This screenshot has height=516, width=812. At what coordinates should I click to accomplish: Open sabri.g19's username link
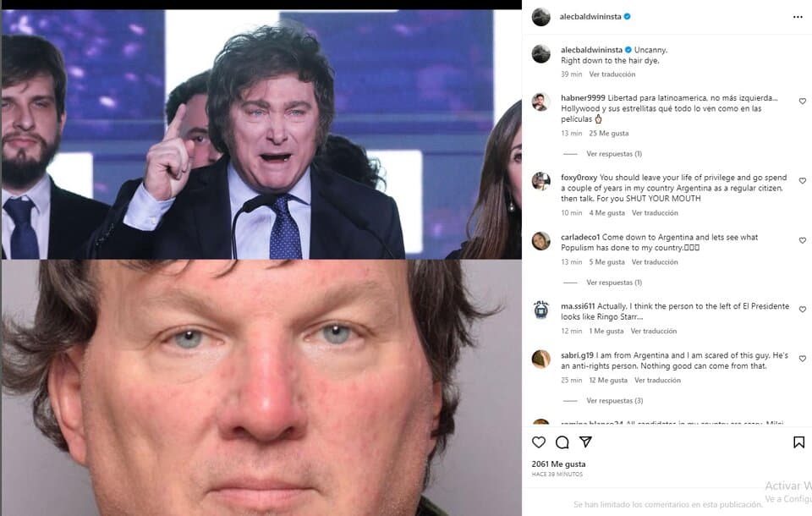point(577,355)
